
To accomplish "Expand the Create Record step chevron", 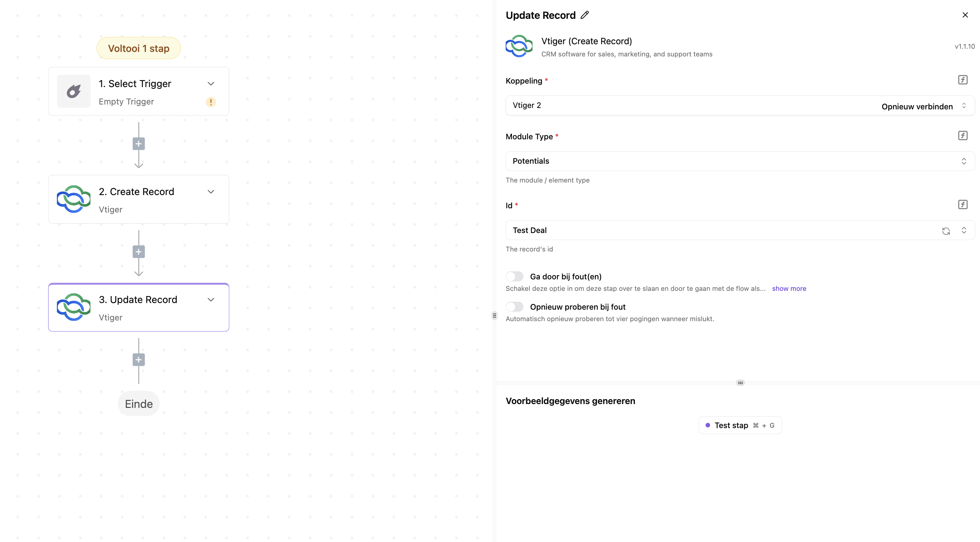I will click(211, 192).
